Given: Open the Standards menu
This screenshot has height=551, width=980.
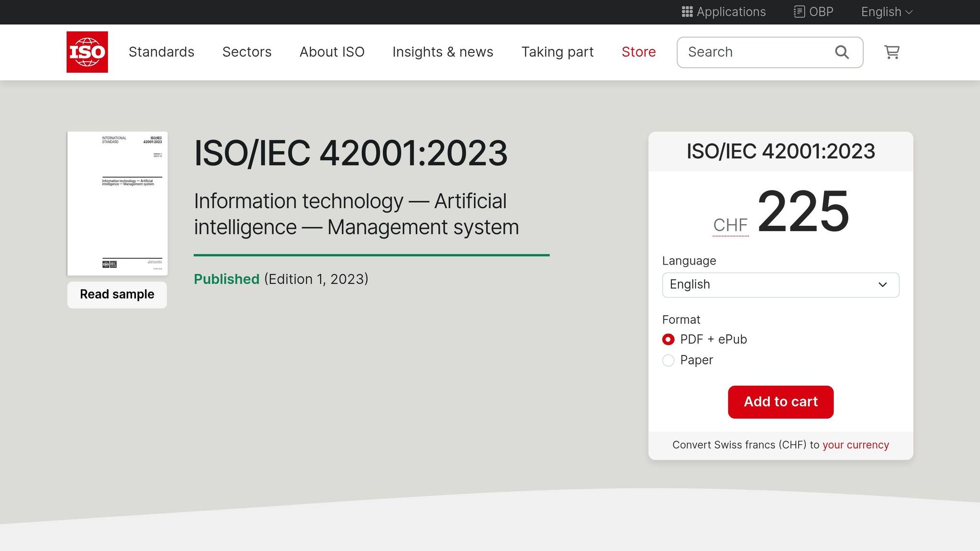Looking at the screenshot, I should point(161,52).
